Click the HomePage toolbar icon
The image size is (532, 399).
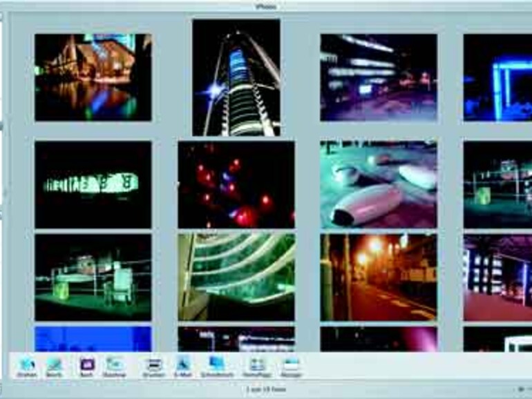pos(256,364)
